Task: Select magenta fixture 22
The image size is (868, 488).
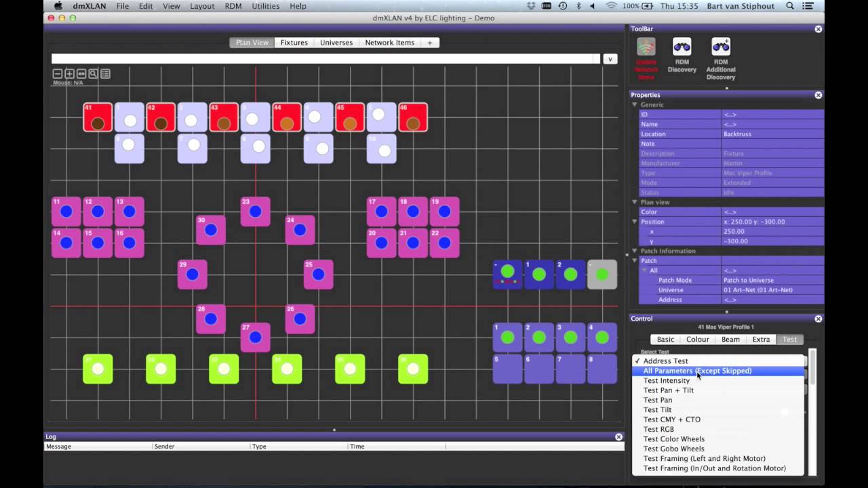Action: 445,243
